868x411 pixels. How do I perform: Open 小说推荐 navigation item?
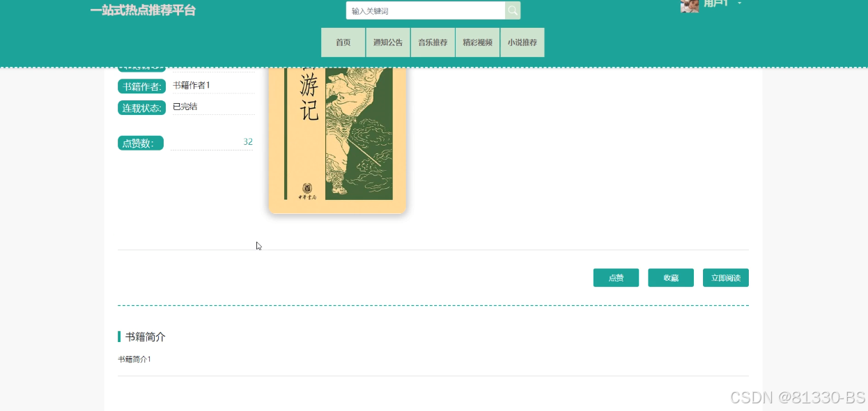(522, 42)
